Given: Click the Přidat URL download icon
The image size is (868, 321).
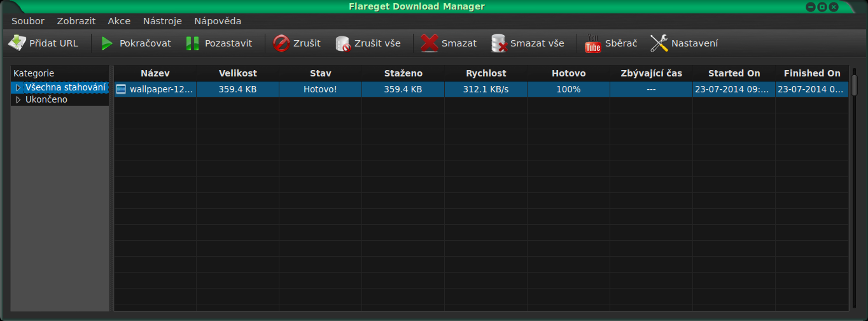Looking at the screenshot, I should coord(17,43).
